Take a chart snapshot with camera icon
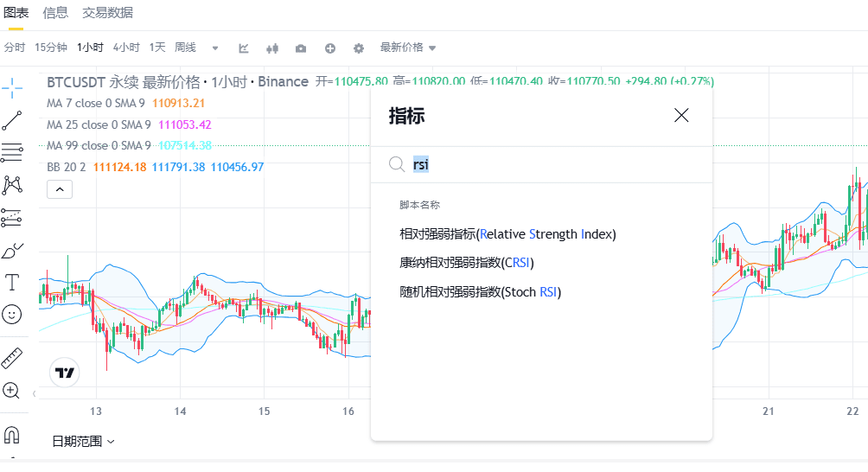Screen dimensions: 868x472 [301, 48]
